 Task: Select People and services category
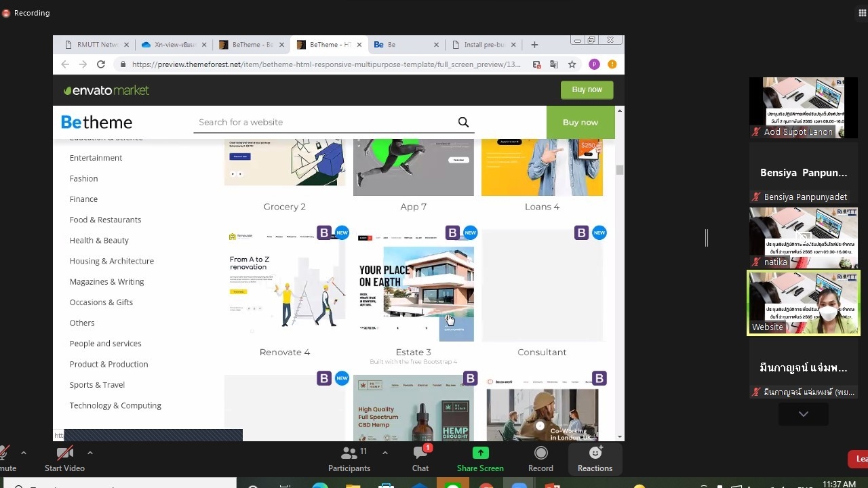click(x=105, y=344)
